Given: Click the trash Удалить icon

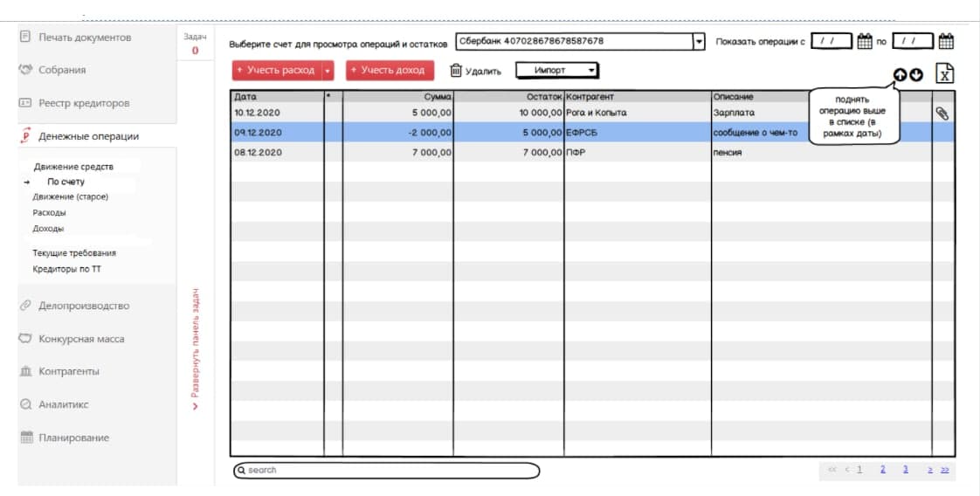Looking at the screenshot, I should click(x=455, y=71).
